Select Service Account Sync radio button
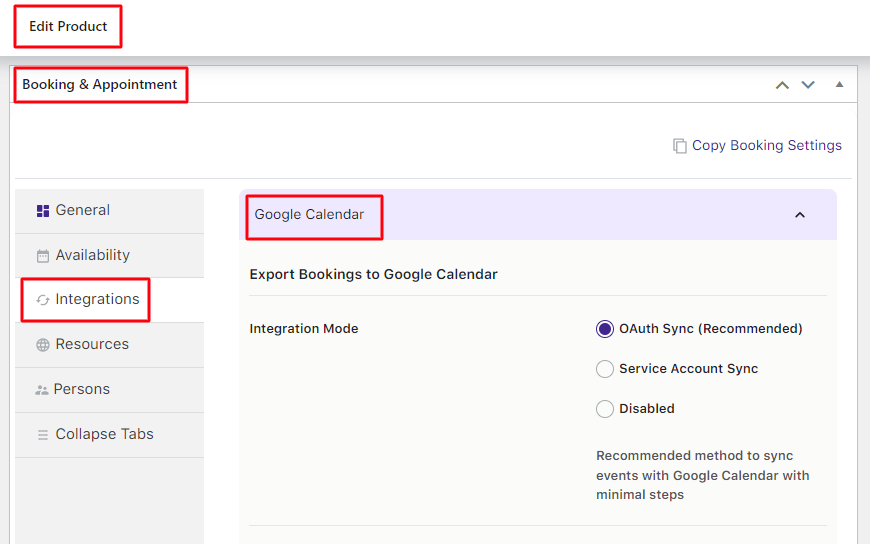Viewport: 870px width, 544px height. click(x=605, y=369)
